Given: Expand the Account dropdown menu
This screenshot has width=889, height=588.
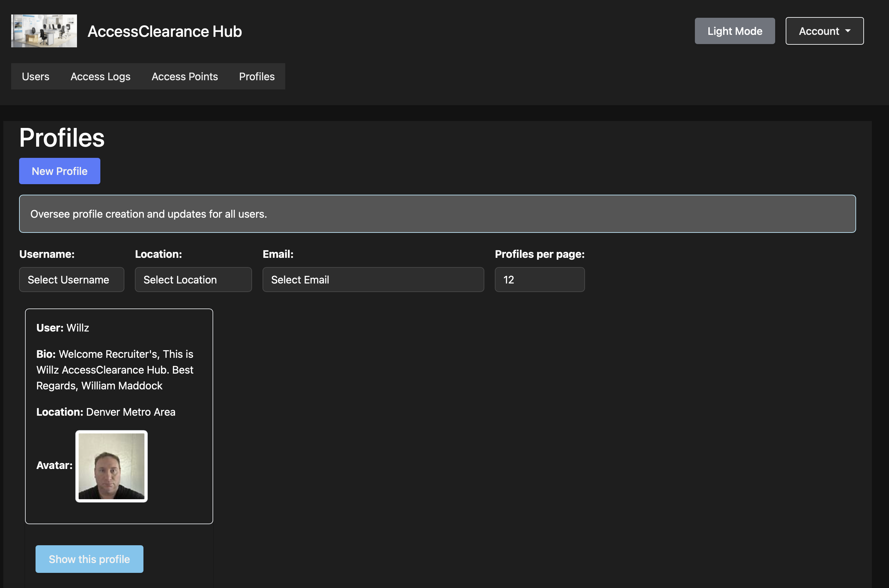Looking at the screenshot, I should click(825, 31).
